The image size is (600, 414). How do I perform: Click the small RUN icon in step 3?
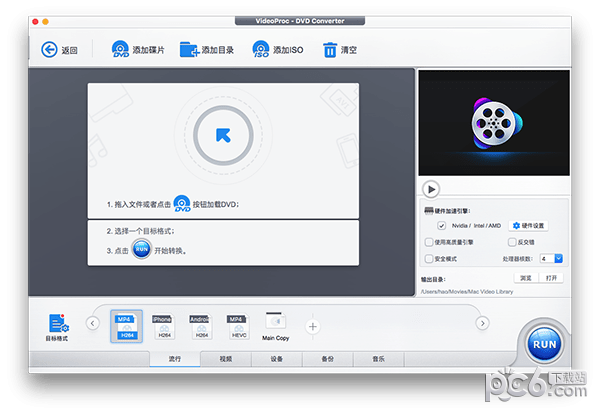(x=142, y=249)
